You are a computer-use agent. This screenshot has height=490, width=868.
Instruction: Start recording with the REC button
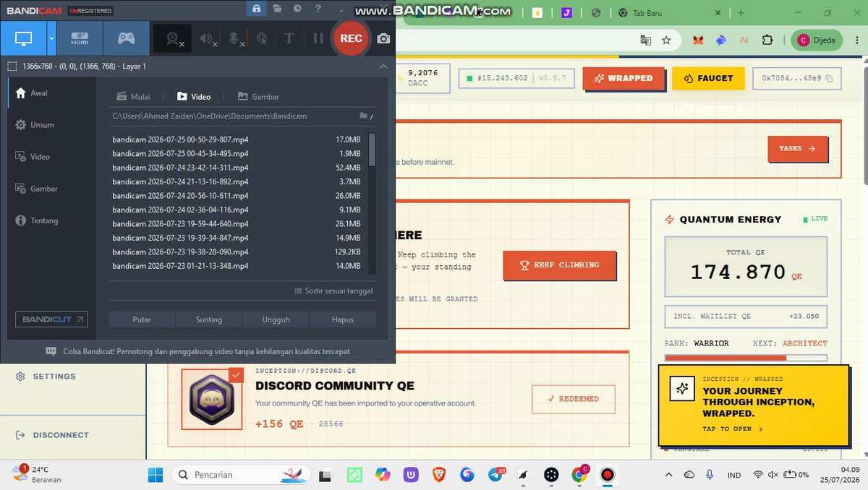click(351, 39)
